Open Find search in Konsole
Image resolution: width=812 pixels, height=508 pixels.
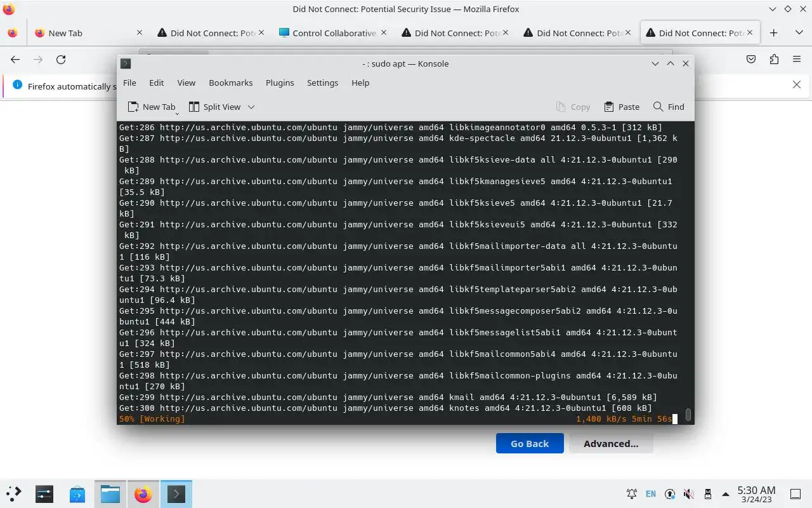pyautogui.click(x=669, y=107)
